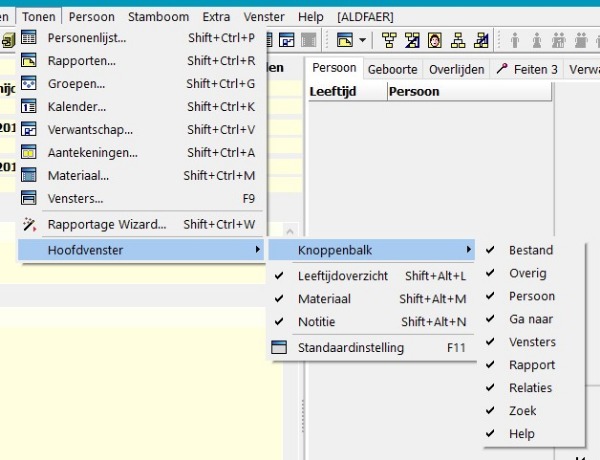Click the Verwantschap menu icon
The image size is (600, 460).
pos(29,130)
